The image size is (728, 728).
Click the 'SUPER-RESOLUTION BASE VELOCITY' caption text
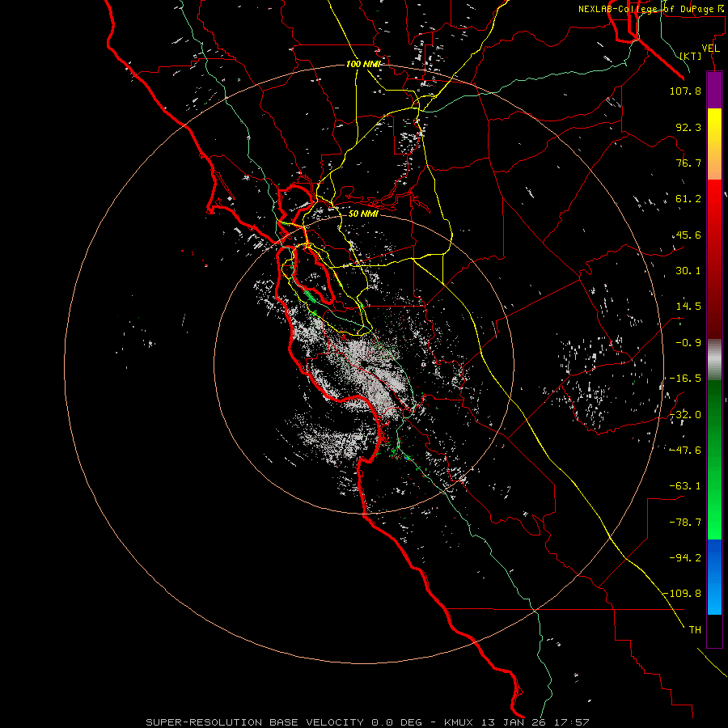coord(255,722)
